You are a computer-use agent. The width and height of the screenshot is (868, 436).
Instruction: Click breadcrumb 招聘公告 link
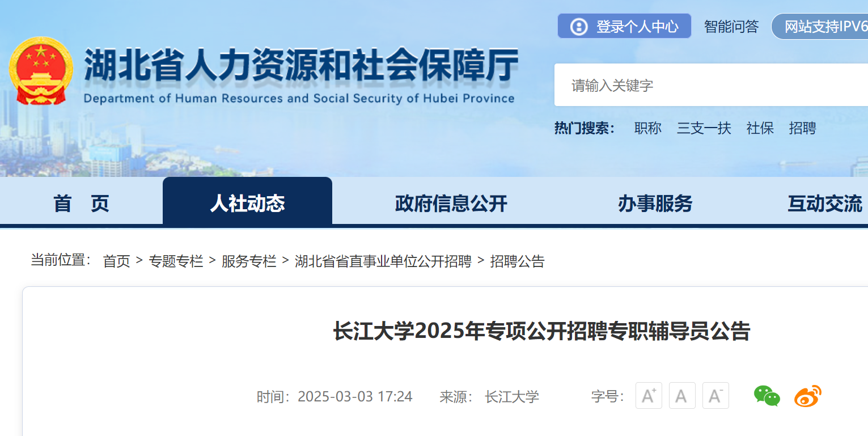coord(517,261)
